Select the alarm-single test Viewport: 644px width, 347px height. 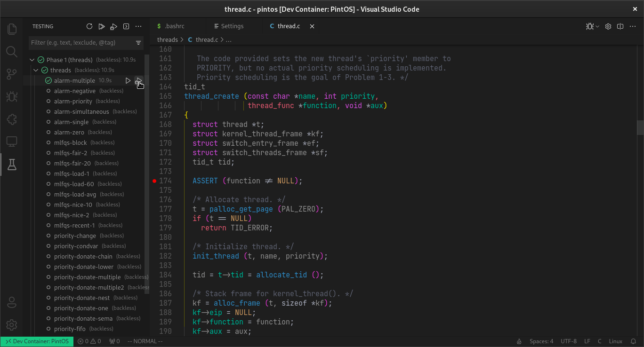click(x=71, y=122)
